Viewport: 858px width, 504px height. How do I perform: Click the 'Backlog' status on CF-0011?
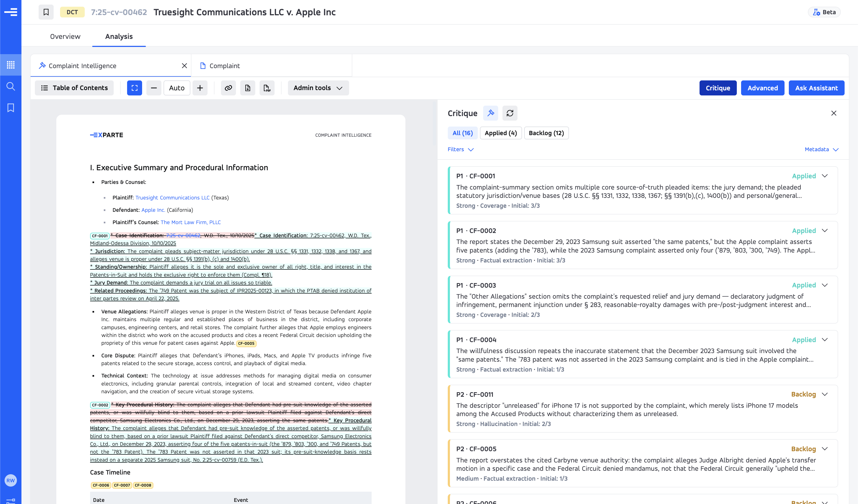coord(803,394)
